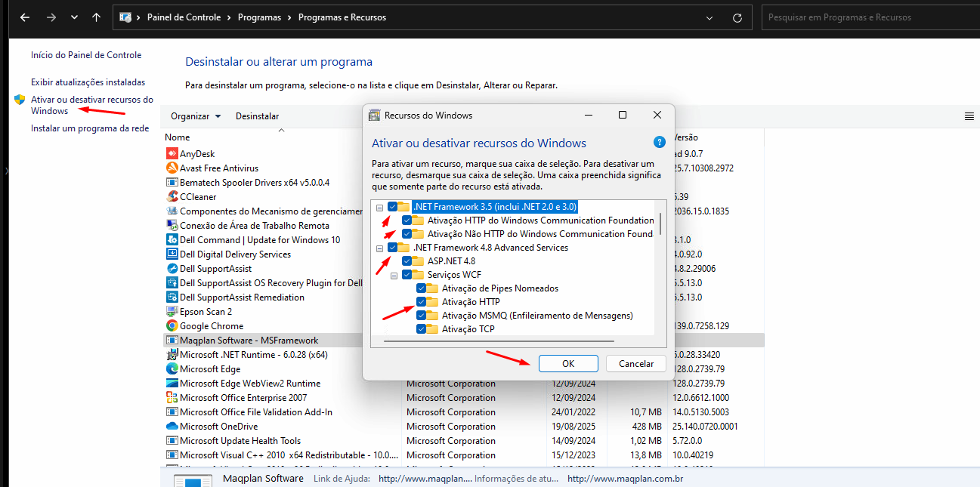
Task: Select the Conexão de Área de Trabalho Remota icon
Action: click(172, 226)
